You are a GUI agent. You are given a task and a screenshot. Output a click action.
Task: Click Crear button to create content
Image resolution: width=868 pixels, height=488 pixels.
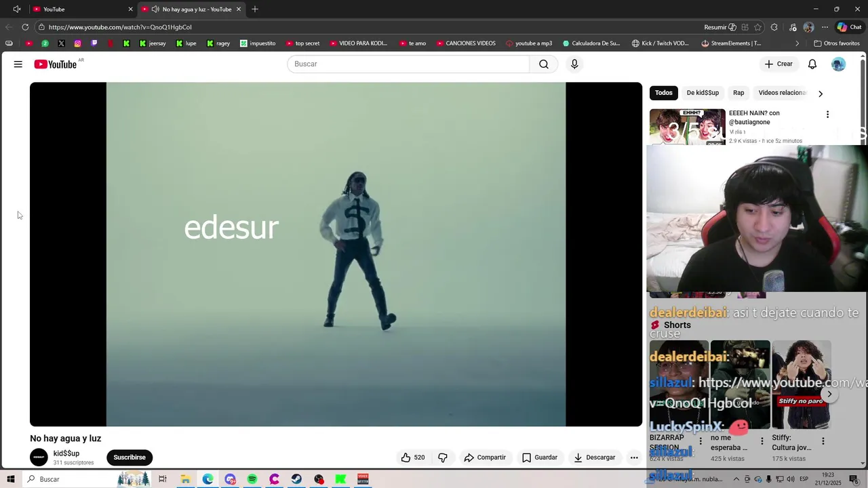click(x=778, y=64)
